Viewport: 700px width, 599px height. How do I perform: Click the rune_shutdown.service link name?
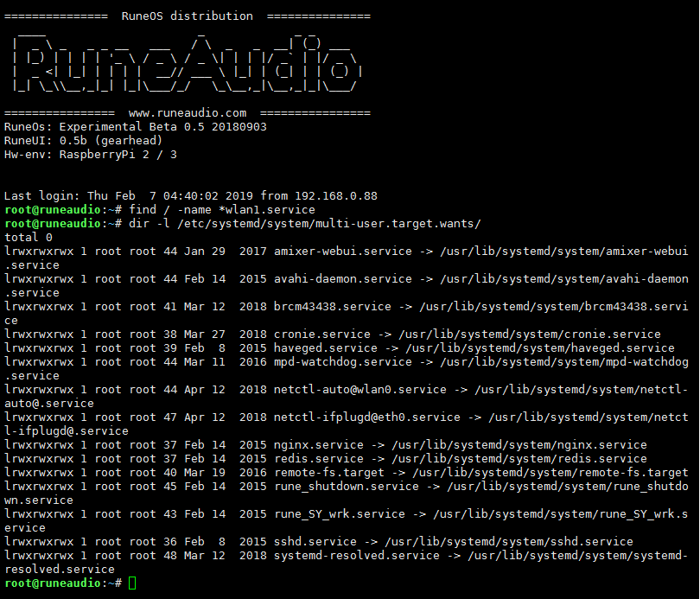pos(347,487)
